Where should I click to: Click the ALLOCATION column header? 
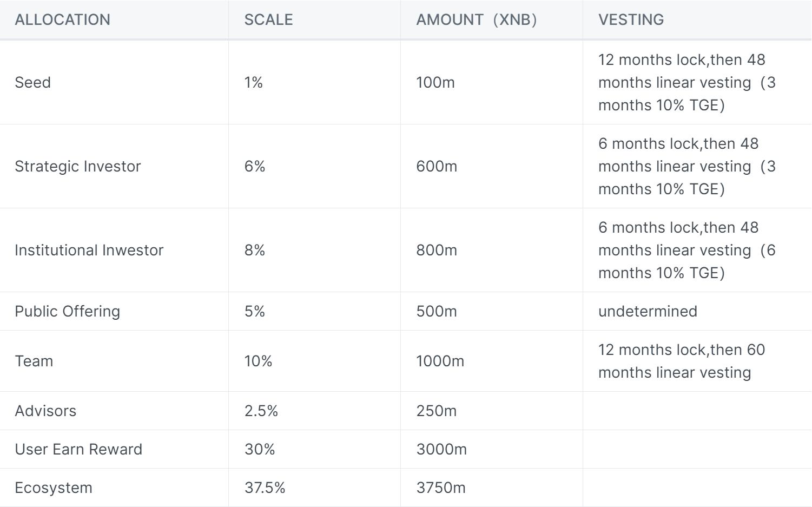coord(63,20)
